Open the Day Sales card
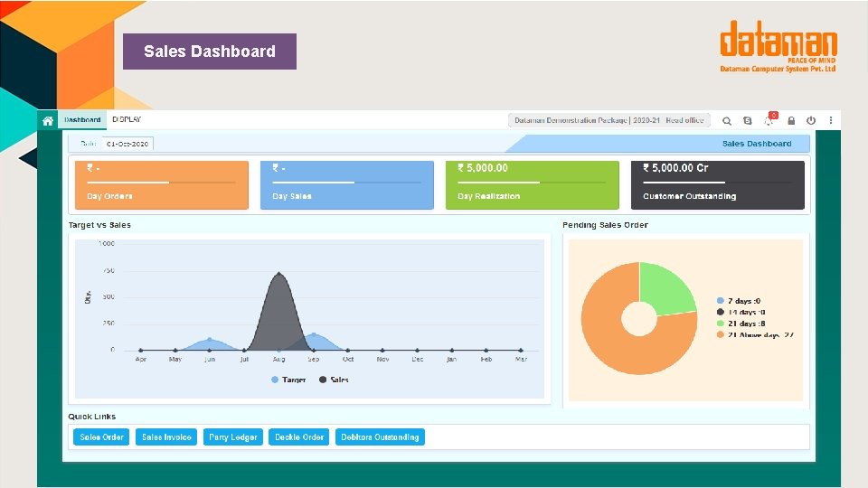Screen dimensions: 868x488 coord(347,184)
